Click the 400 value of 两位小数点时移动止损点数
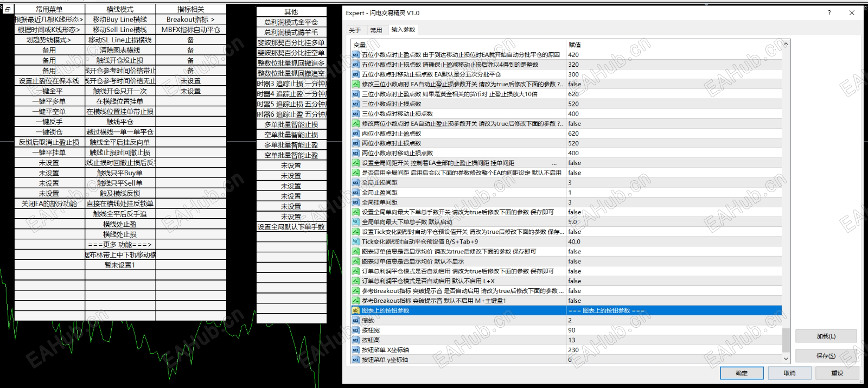868x388 pixels. click(x=674, y=153)
